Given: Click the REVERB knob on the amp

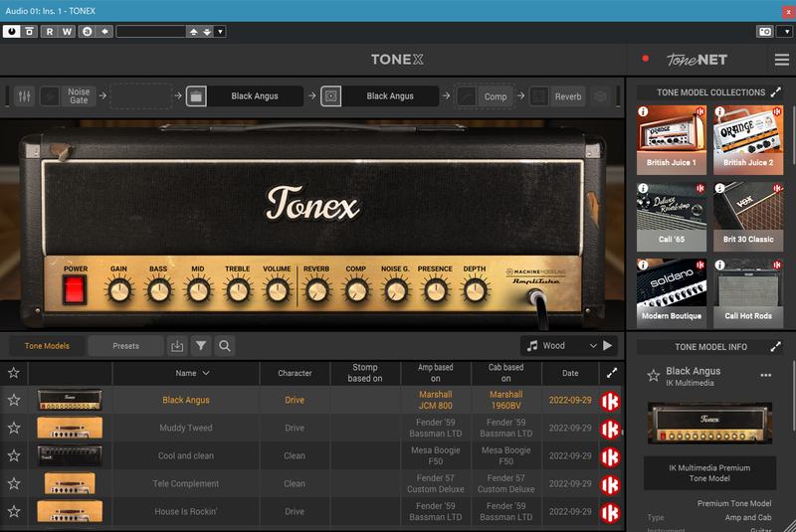Looking at the screenshot, I should (317, 291).
